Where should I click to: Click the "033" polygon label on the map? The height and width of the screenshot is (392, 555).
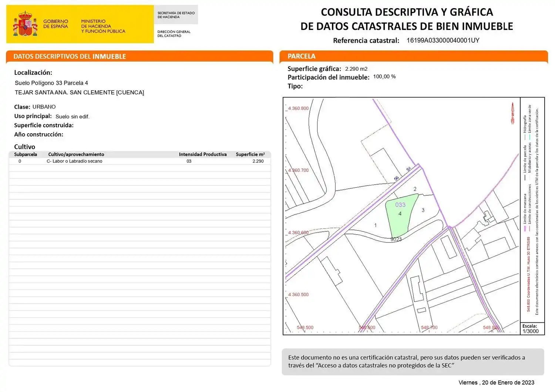click(400, 205)
